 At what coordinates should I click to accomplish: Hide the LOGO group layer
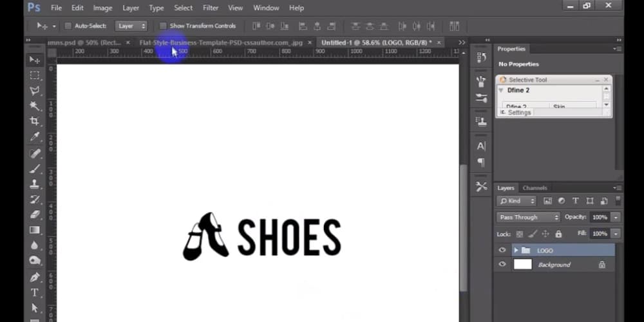pyautogui.click(x=502, y=250)
